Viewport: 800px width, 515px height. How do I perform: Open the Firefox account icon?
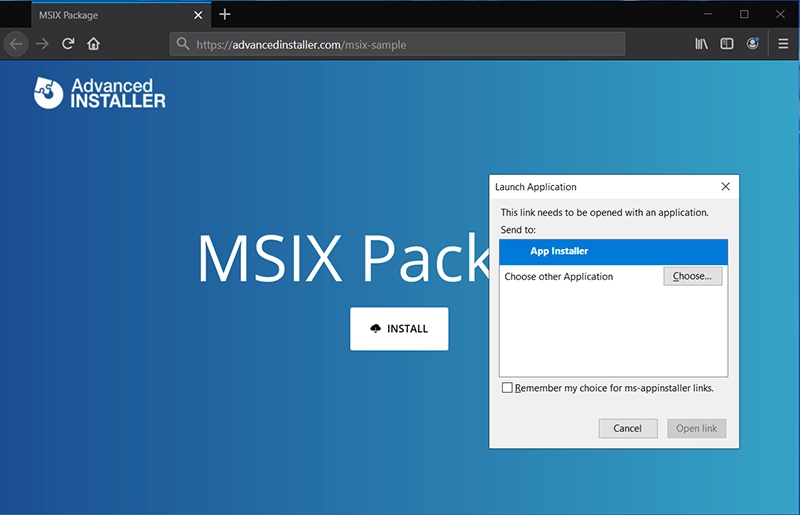click(753, 44)
